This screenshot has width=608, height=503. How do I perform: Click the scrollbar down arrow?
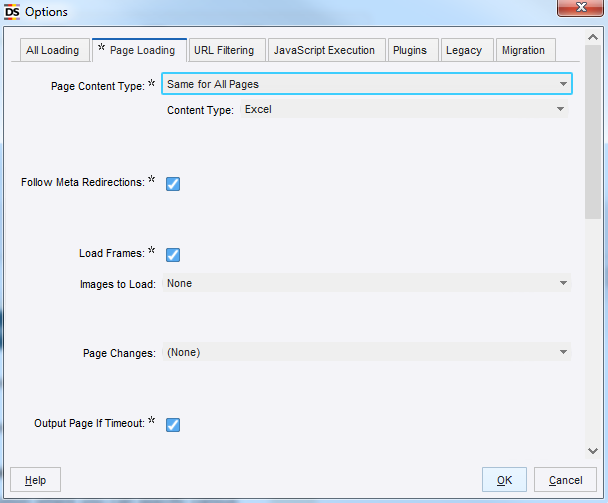[593, 451]
